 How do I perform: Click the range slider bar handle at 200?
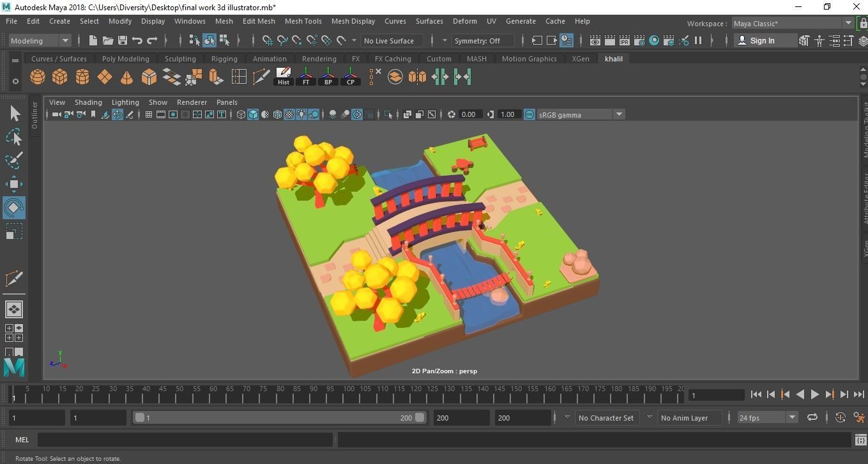coord(420,417)
